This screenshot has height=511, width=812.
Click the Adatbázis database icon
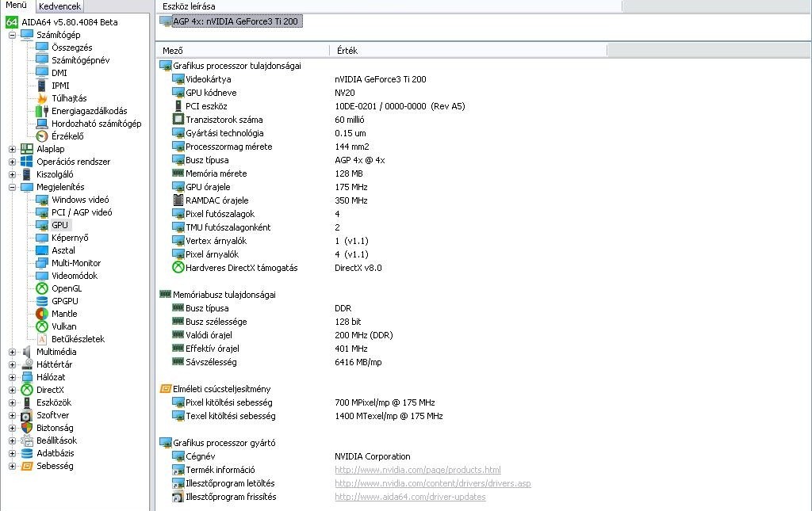(27, 453)
